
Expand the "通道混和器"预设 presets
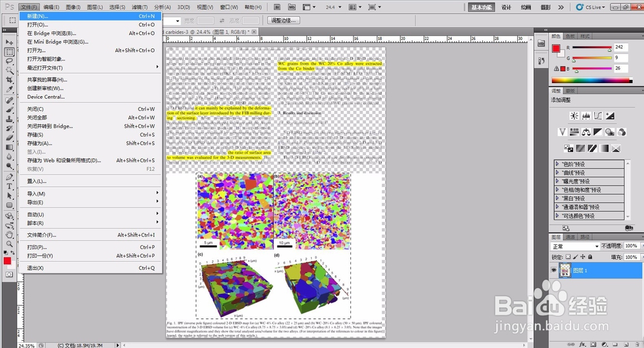click(x=557, y=207)
